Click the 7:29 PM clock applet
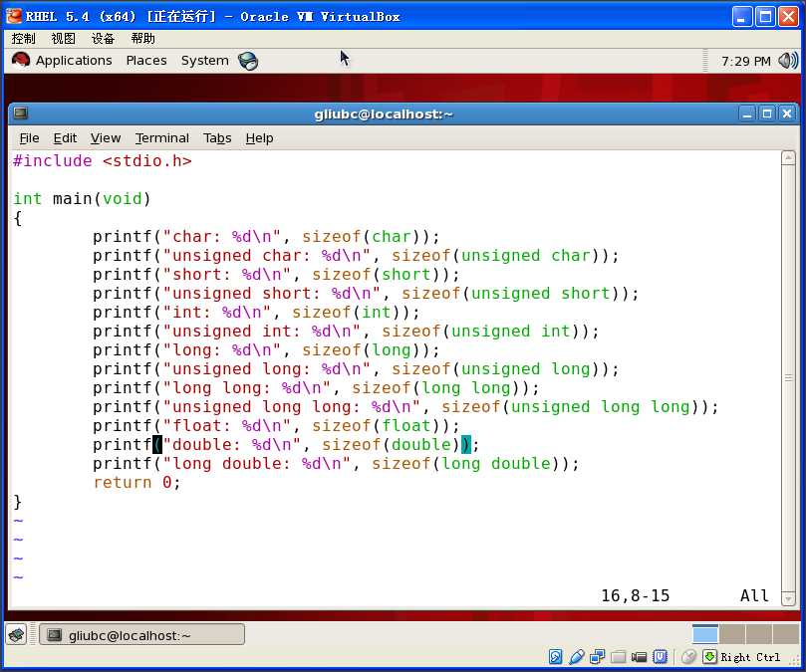 [x=745, y=61]
